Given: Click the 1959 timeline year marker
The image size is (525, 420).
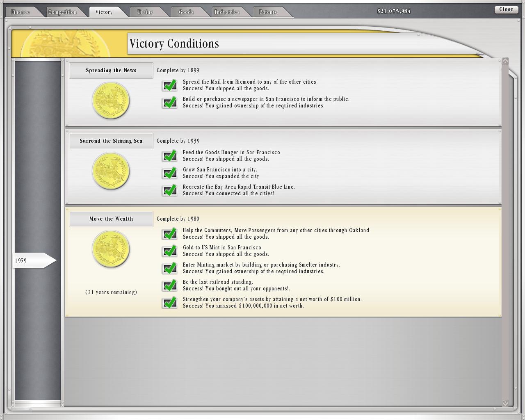Looking at the screenshot, I should point(34,260).
